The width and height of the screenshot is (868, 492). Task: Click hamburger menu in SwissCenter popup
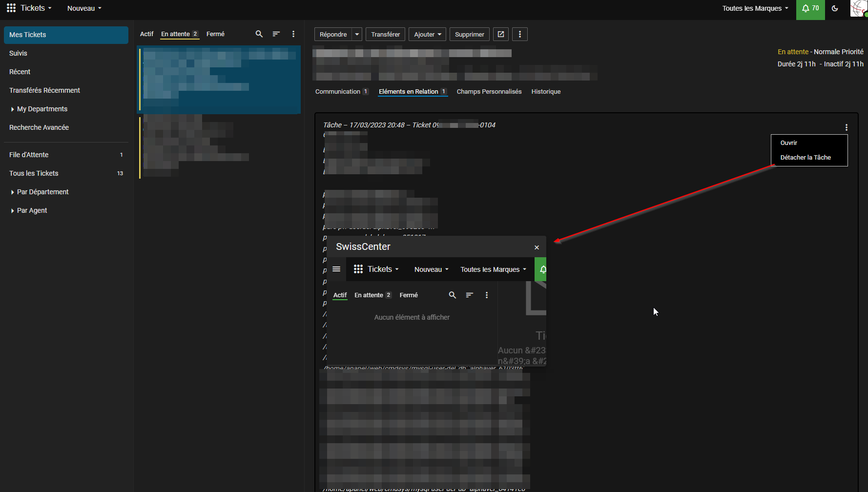click(x=336, y=269)
